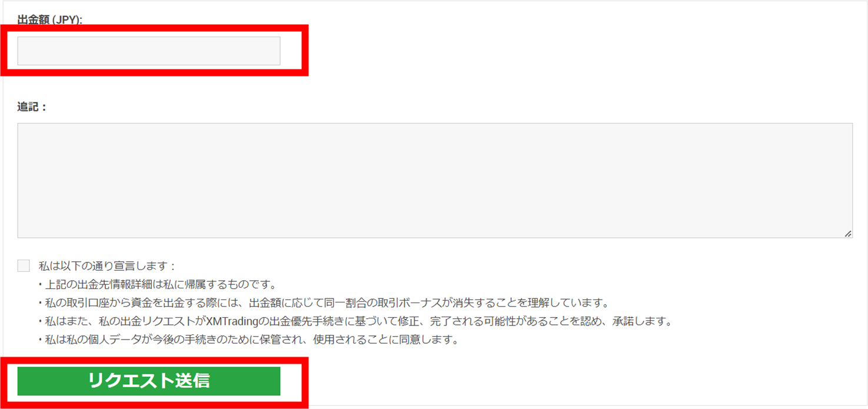Click the bullet about 出金先情報詳細 belonging to me
Viewport: 868px width, 409px height.
tap(157, 285)
